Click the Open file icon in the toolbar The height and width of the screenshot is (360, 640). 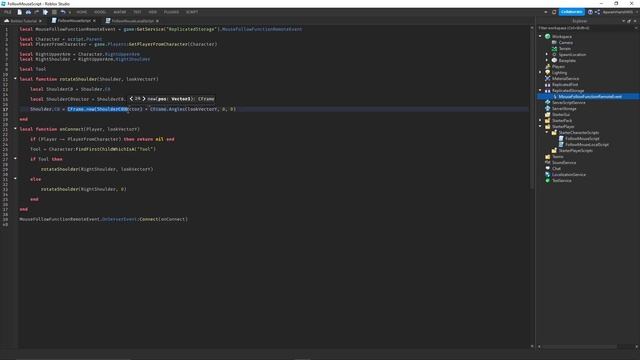pyautogui.click(x=28, y=12)
